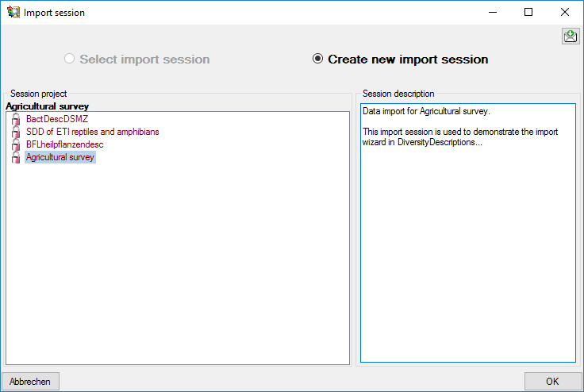Viewport: 584px width, 392px height.
Task: Select the BFLheilpflanzendesc project entry
Action: pos(64,144)
